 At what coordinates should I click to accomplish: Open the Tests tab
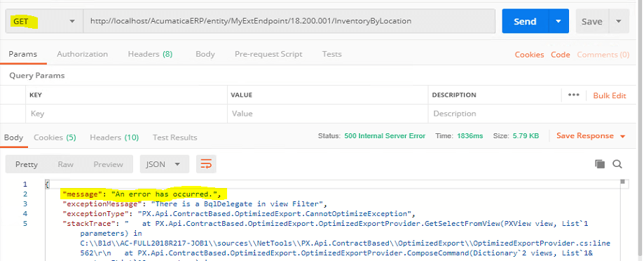pos(331,54)
